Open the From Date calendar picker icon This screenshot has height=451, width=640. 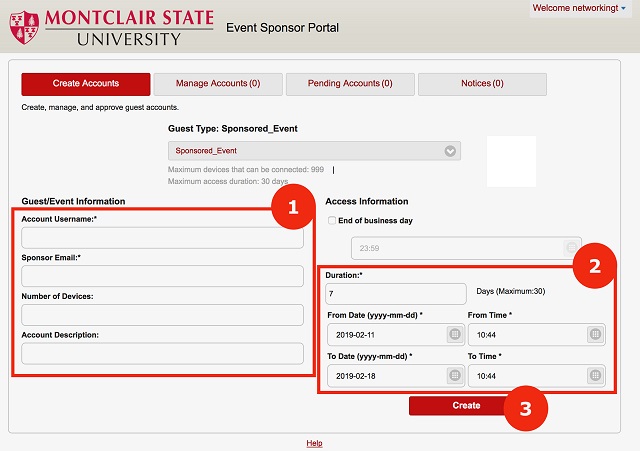point(453,335)
